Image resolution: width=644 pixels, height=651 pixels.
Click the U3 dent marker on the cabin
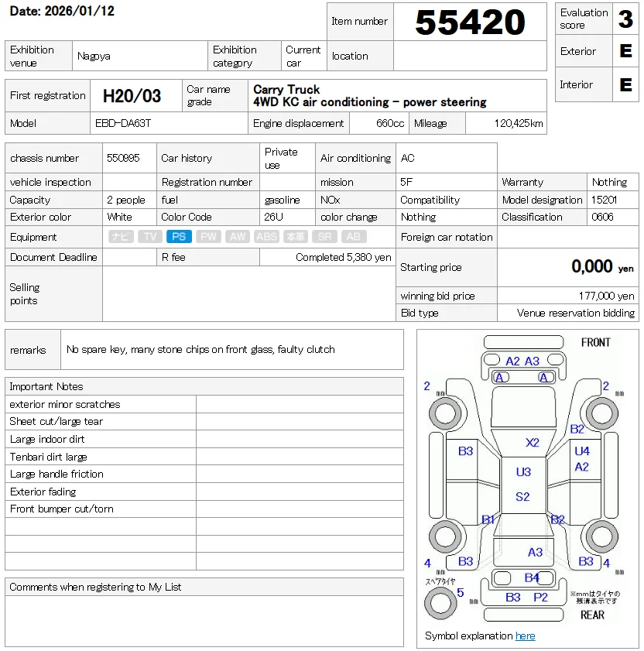click(x=523, y=471)
